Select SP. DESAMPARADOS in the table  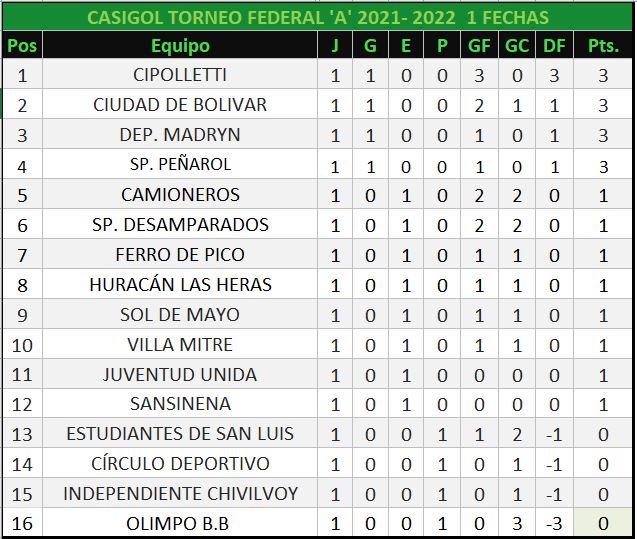coord(180,225)
